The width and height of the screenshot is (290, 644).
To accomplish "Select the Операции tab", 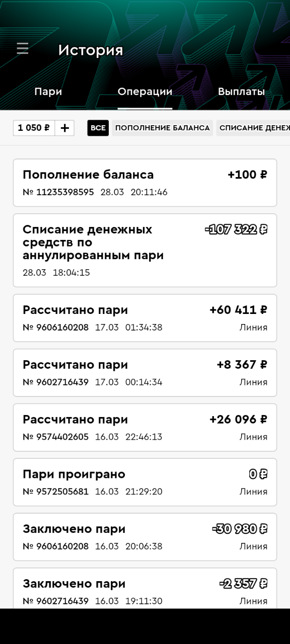I will click(145, 92).
